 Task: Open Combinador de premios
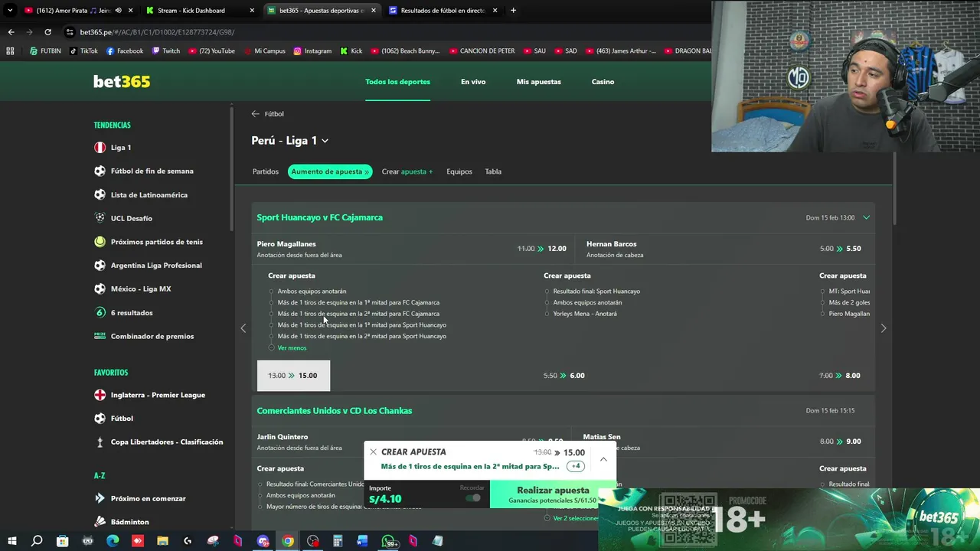pos(152,336)
